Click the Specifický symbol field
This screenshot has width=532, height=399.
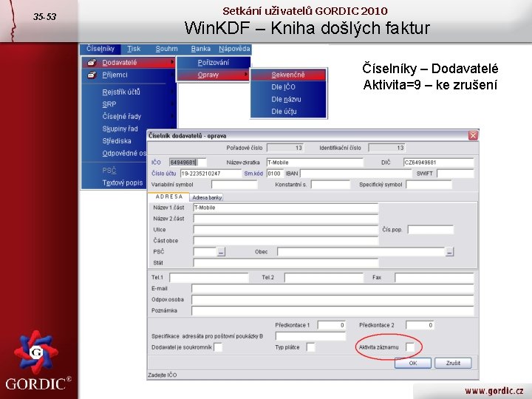click(x=429, y=185)
